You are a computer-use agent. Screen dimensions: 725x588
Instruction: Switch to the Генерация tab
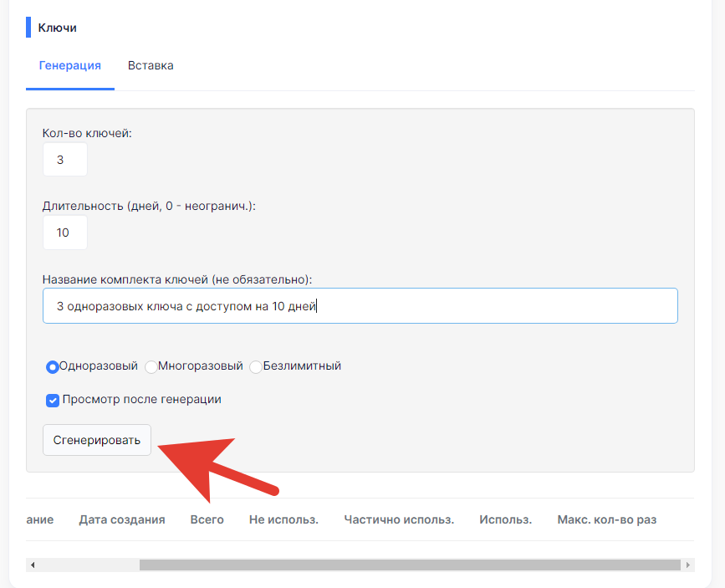[x=69, y=66]
